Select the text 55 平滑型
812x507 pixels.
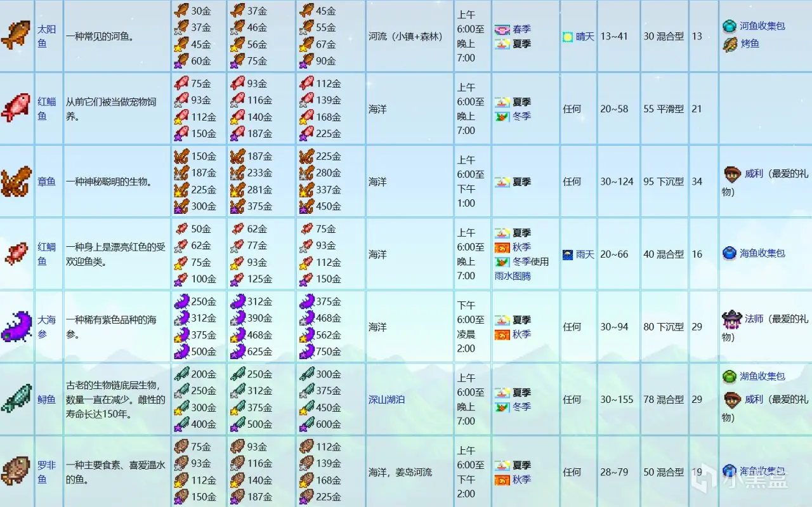coord(664,109)
